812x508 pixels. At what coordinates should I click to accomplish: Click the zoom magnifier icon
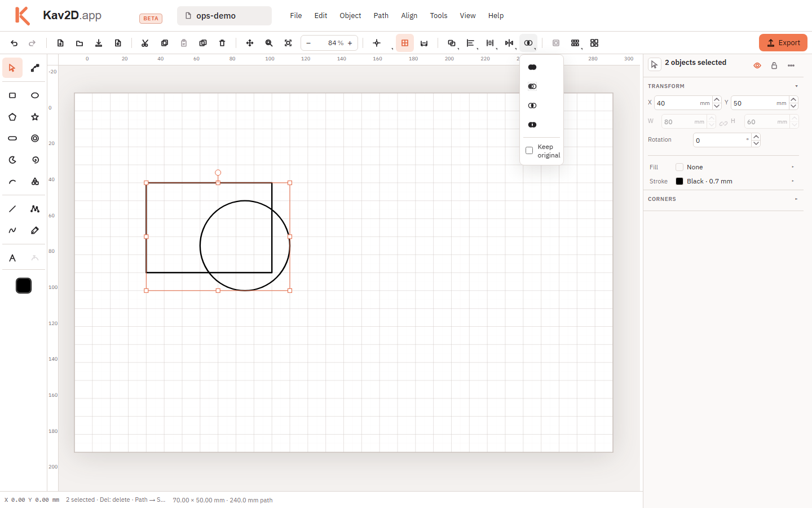[x=269, y=43]
